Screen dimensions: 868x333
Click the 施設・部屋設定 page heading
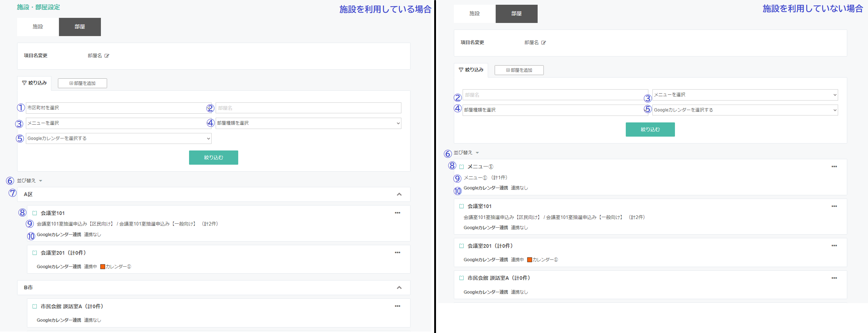pos(38,7)
